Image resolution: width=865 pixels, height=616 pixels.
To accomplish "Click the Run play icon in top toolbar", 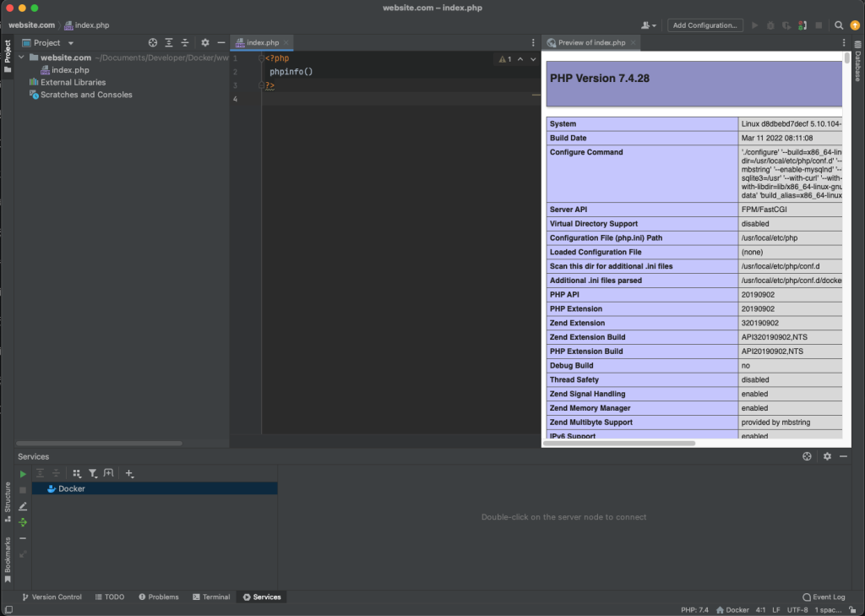I will point(754,25).
